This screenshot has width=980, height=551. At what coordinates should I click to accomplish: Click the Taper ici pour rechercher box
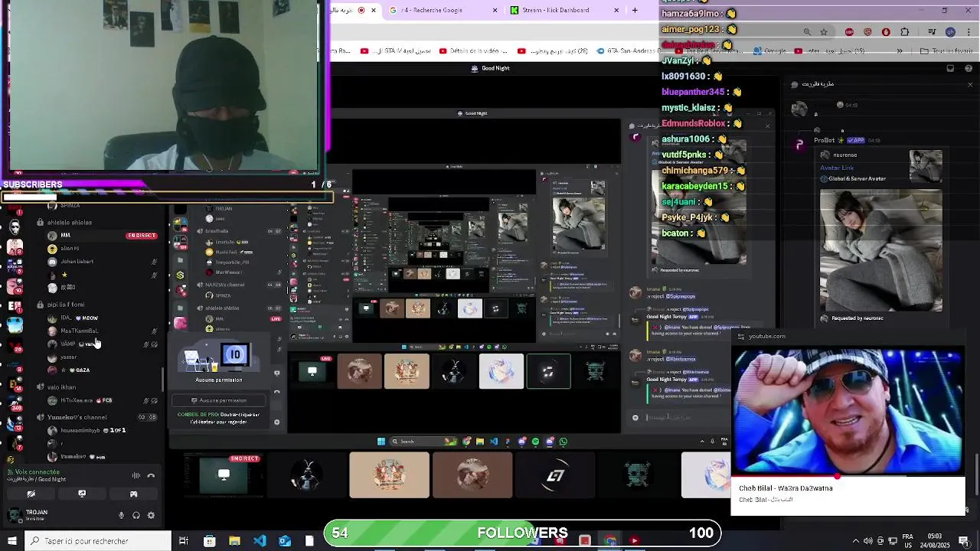(x=100, y=541)
